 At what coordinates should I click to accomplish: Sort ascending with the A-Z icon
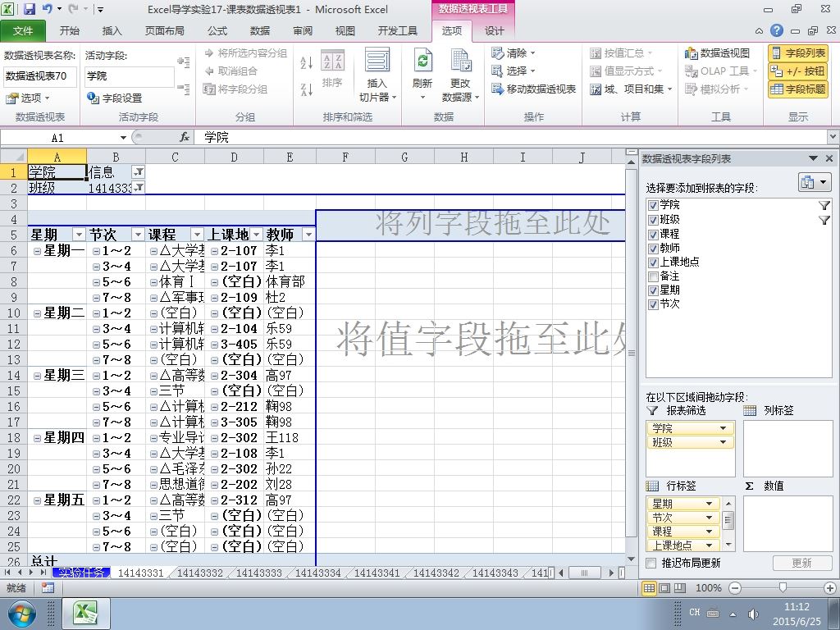306,62
